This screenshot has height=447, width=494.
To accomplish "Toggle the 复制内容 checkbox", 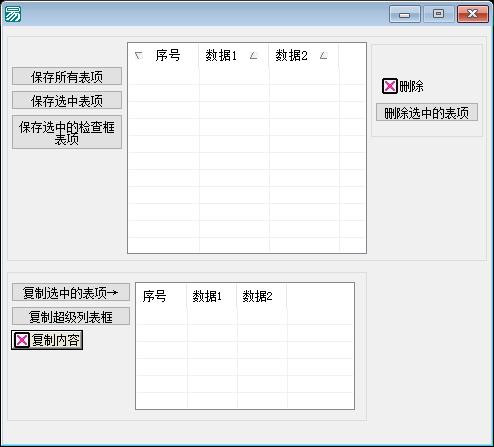I will click(22, 340).
